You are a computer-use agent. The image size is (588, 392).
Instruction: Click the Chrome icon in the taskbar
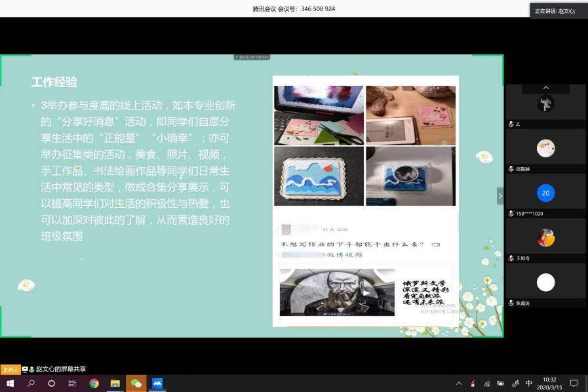[94, 383]
